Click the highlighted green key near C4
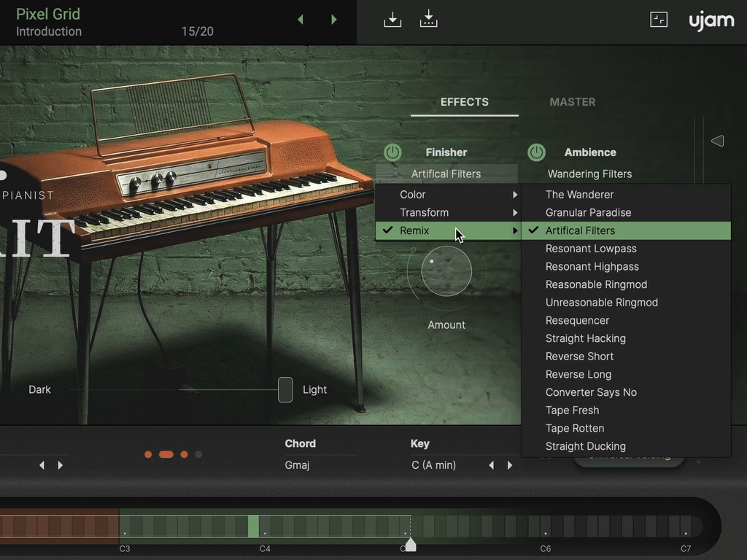 pos(253,526)
